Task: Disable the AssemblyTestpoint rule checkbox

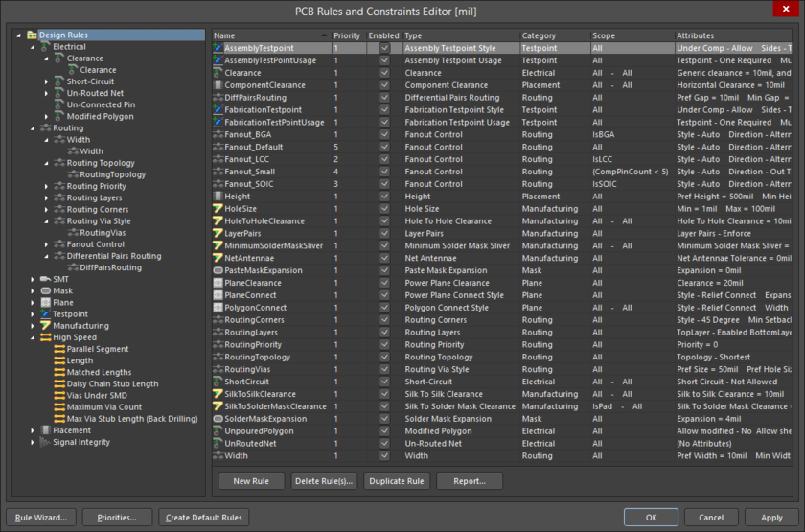Action: coord(384,48)
